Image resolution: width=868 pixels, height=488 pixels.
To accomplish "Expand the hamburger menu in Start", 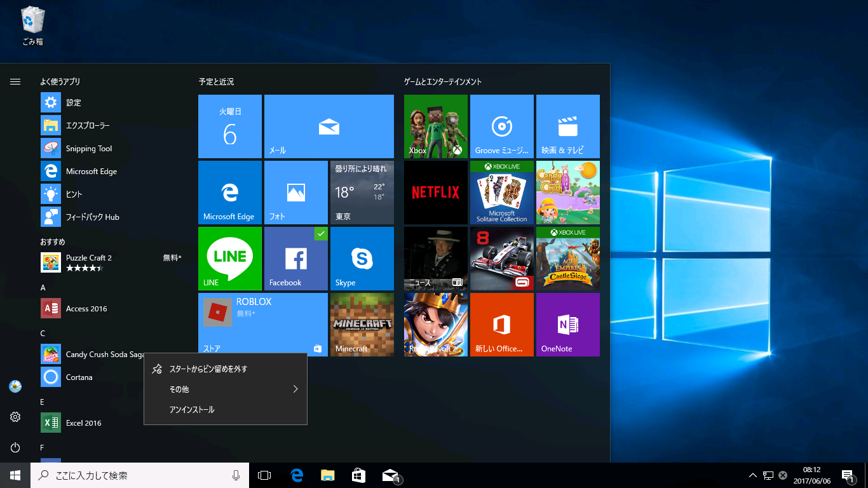I will [x=15, y=82].
